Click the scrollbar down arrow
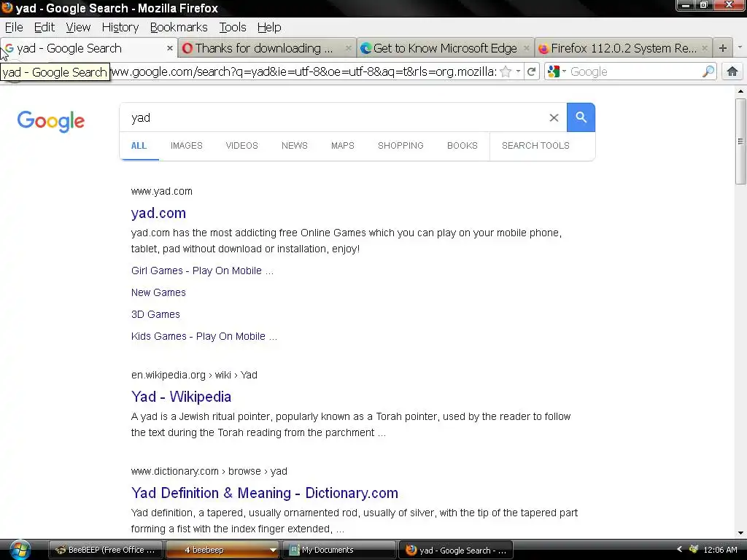Viewport: 747px width, 560px height. pyautogui.click(x=740, y=533)
